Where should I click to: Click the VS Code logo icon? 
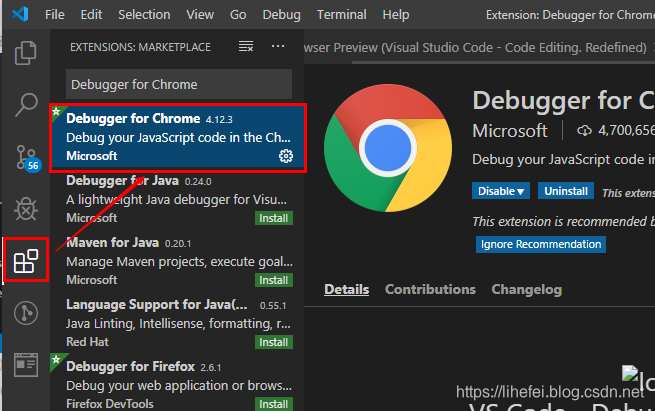20,15
